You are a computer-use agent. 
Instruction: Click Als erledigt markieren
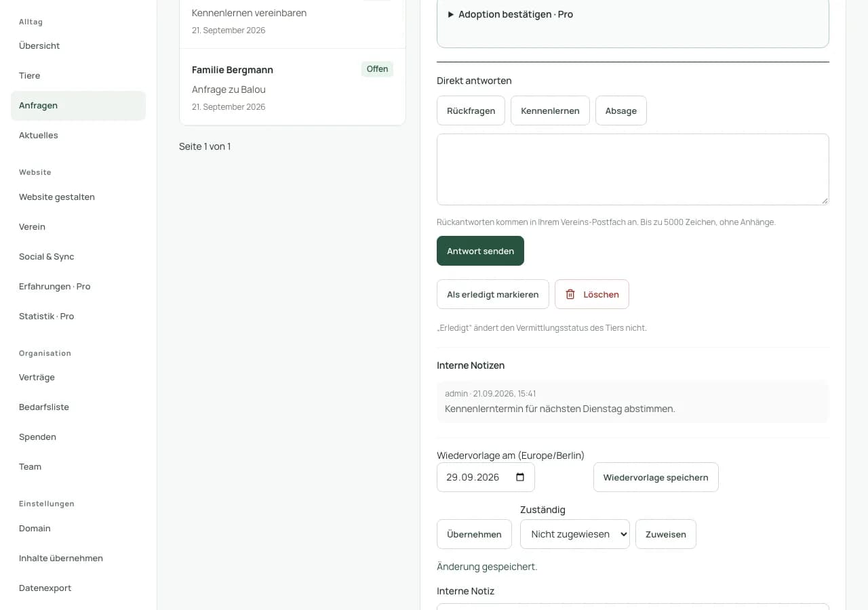pos(492,294)
